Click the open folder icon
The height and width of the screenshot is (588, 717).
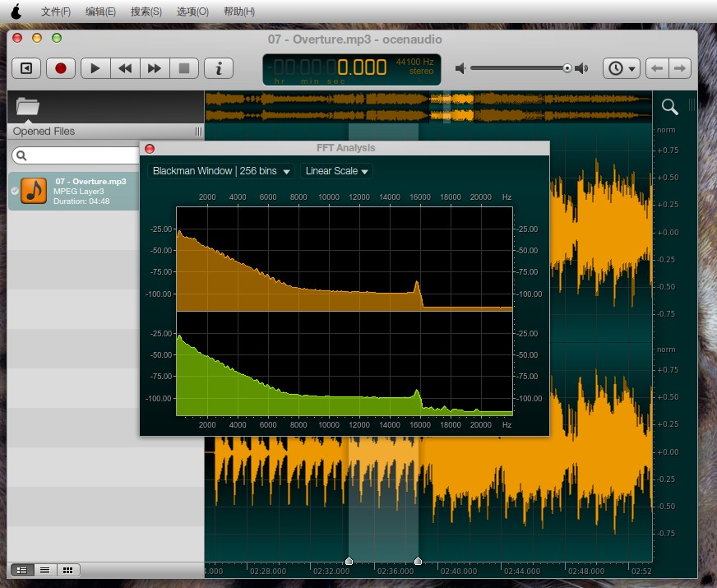[x=27, y=106]
